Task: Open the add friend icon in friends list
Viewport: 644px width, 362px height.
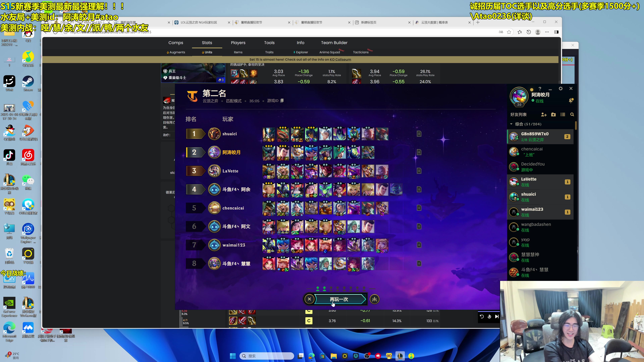Action: pyautogui.click(x=544, y=114)
